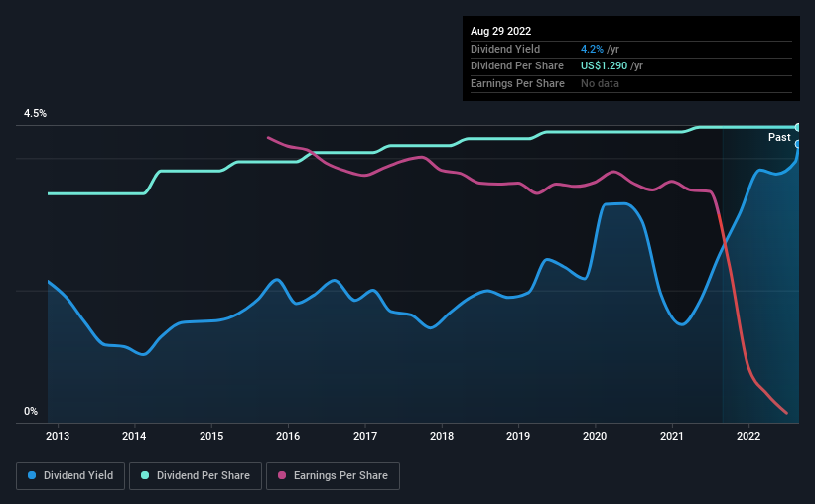Select the 2016 label on the time axis

[288, 436]
